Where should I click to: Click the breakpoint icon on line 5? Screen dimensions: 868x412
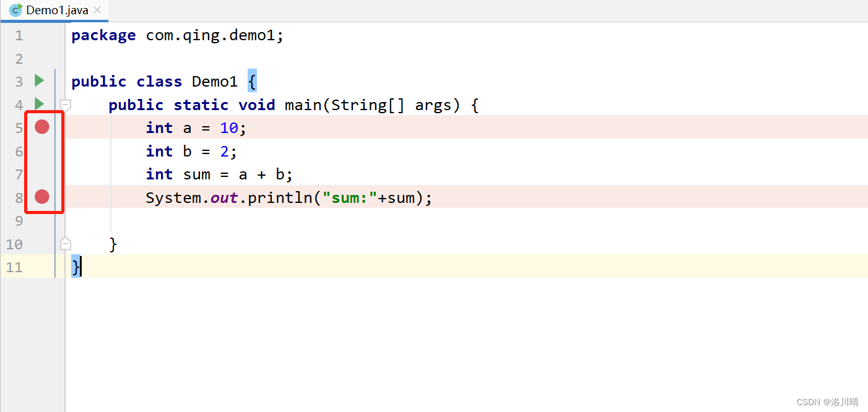(x=41, y=127)
